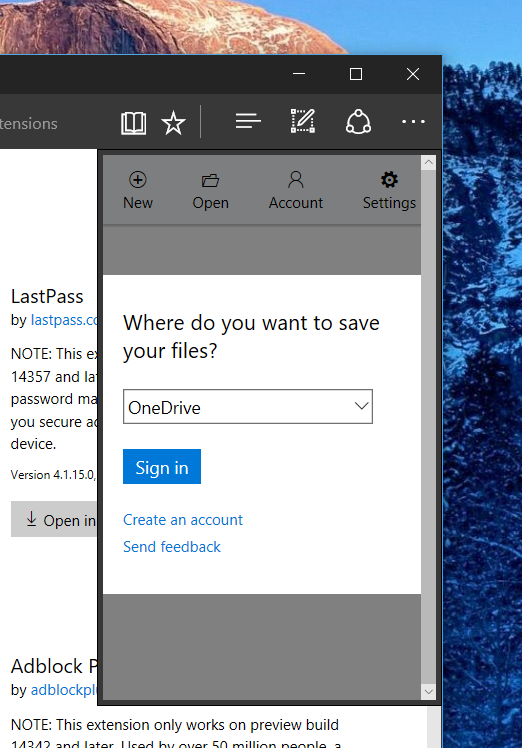
Task: Open the Account tab in the panel
Action: pos(296,191)
